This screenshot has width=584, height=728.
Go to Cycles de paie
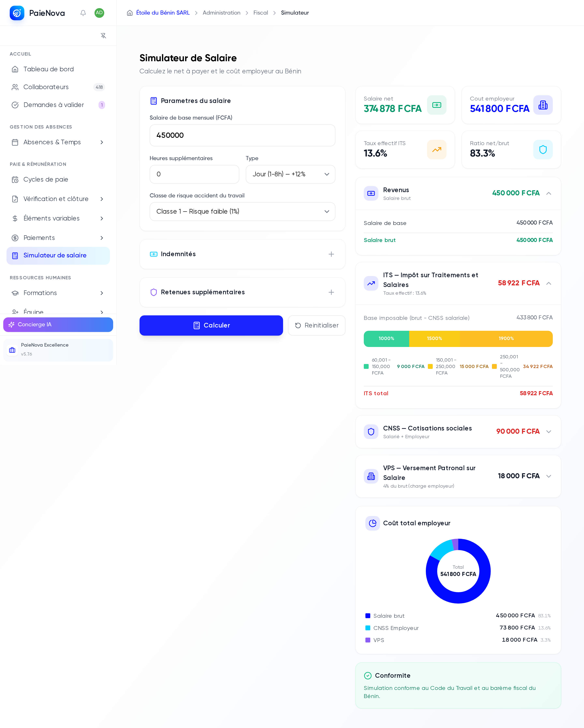[x=58, y=179]
